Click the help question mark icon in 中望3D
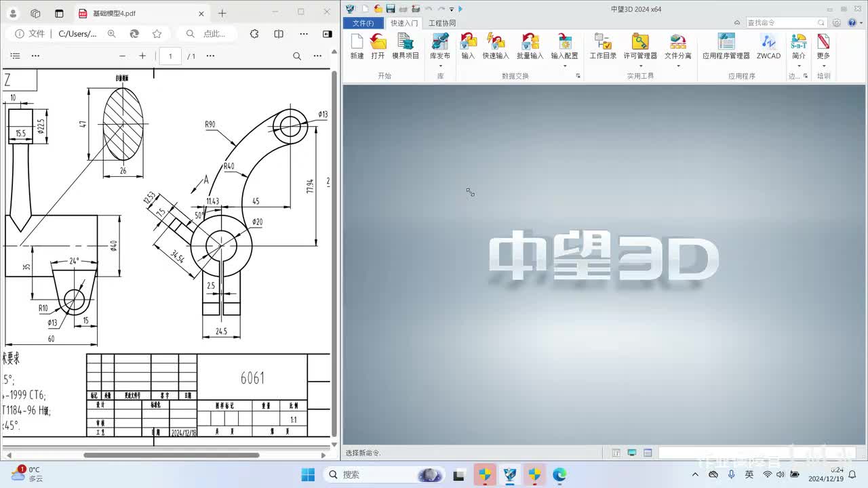Screen dimensions: 868x488 pos(852,22)
